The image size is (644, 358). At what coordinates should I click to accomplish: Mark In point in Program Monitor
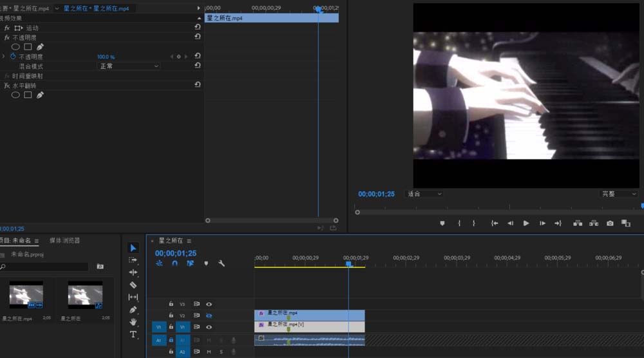tap(459, 223)
